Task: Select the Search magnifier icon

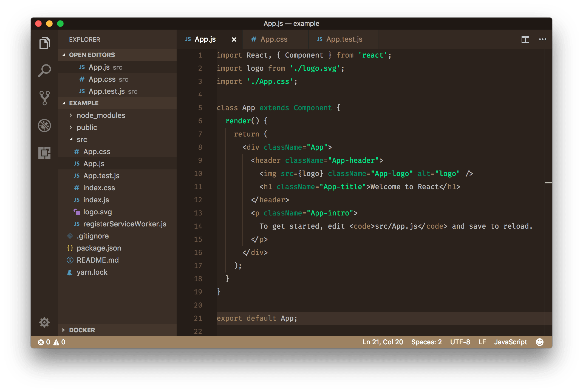Action: coord(45,70)
